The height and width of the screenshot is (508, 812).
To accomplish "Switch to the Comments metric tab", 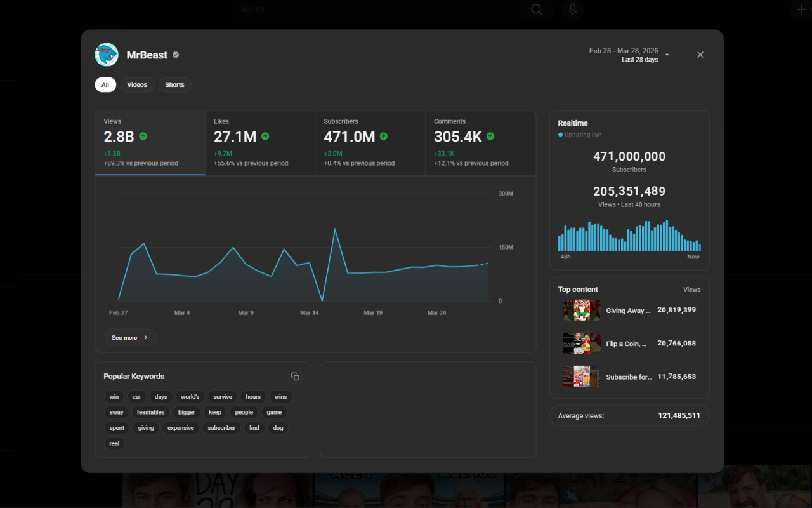I will tap(480, 143).
